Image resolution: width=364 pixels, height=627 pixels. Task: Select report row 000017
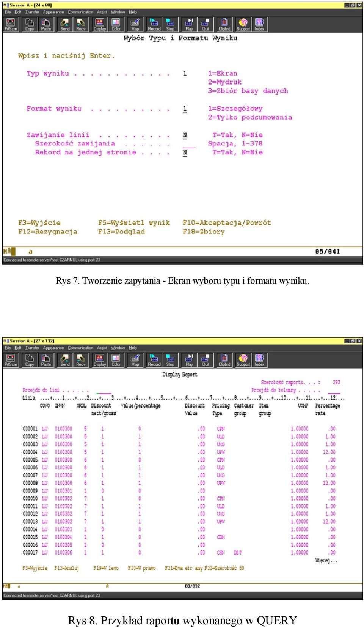tap(179, 553)
